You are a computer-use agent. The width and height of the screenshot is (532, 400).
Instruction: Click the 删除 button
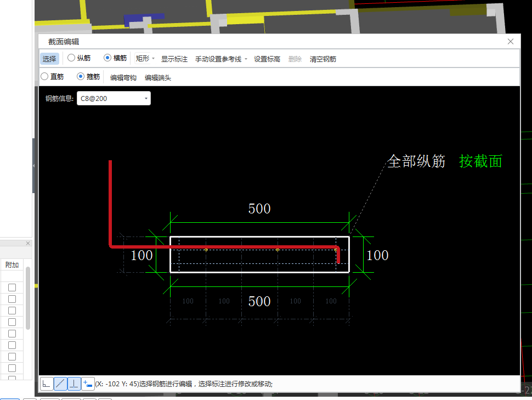[295, 59]
